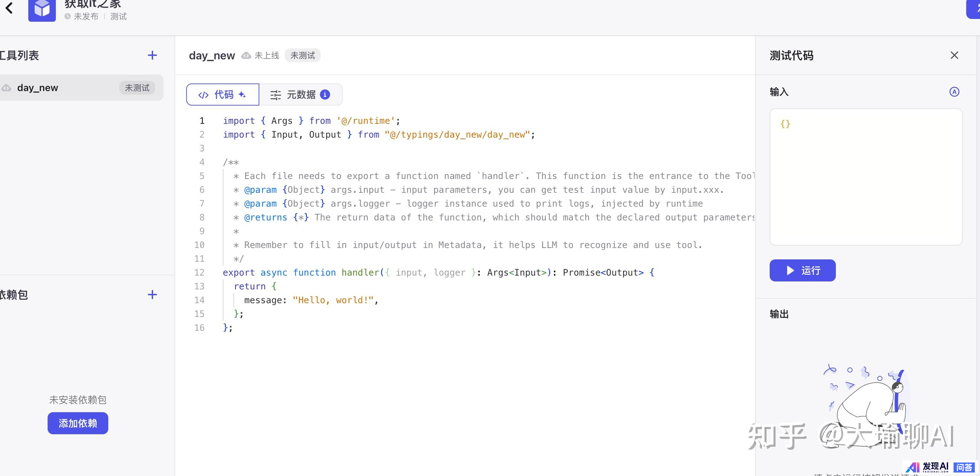Click into the JSON input field

(866, 177)
